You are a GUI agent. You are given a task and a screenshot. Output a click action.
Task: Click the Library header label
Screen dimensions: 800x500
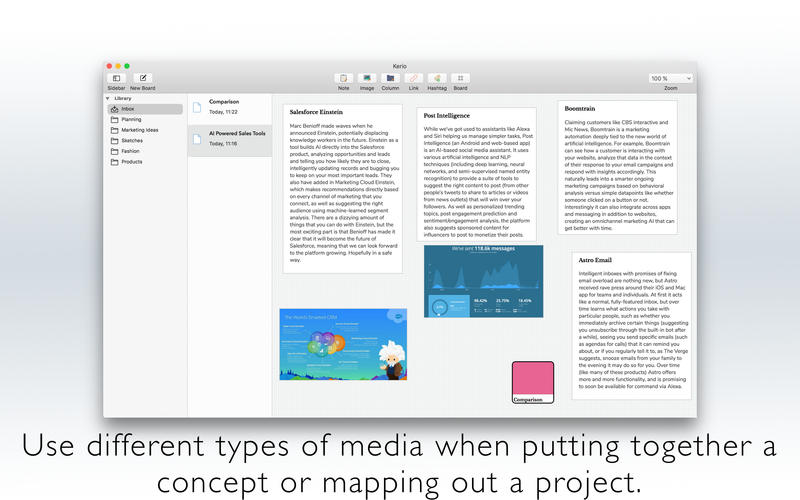123,98
